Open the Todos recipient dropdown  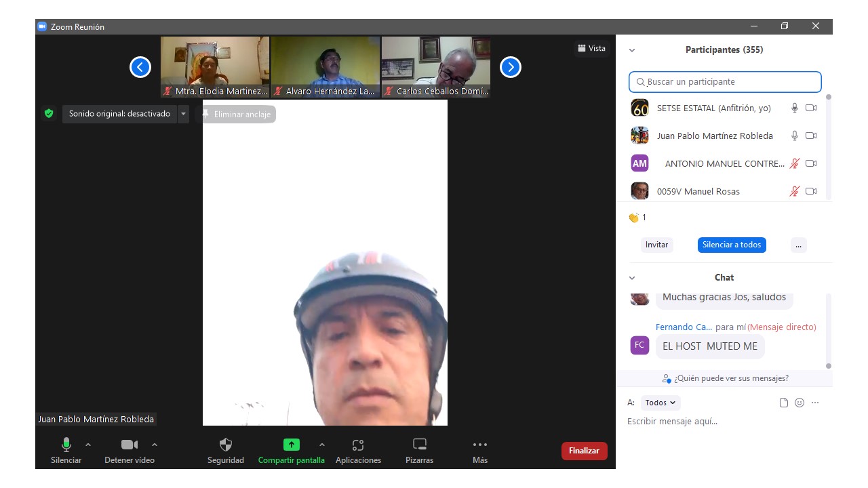coord(660,403)
